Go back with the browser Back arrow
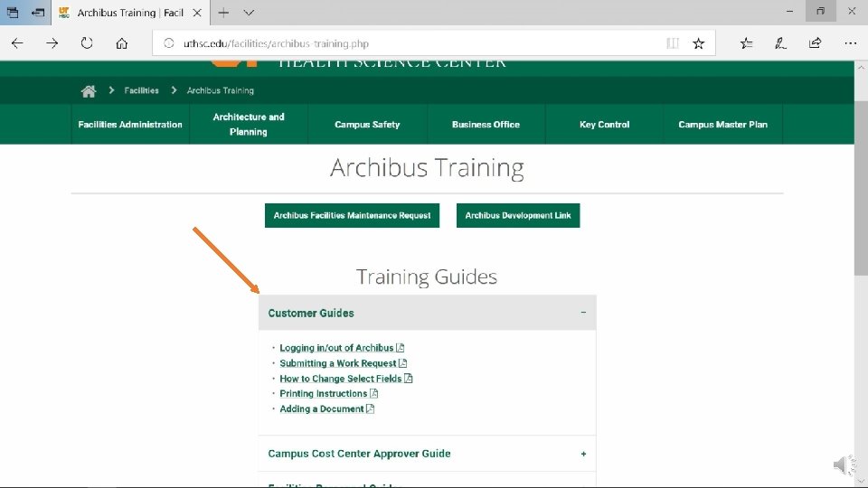The width and height of the screenshot is (868, 488). click(17, 43)
